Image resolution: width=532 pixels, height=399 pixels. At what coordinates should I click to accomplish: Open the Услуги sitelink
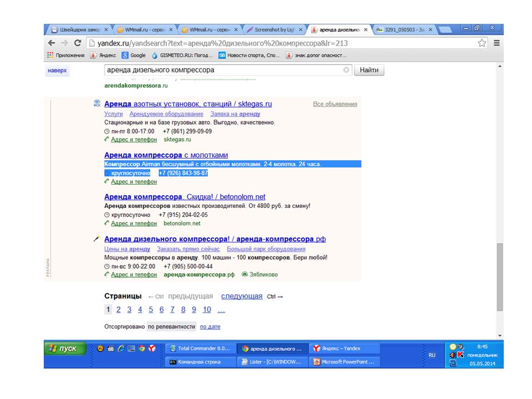coord(113,114)
